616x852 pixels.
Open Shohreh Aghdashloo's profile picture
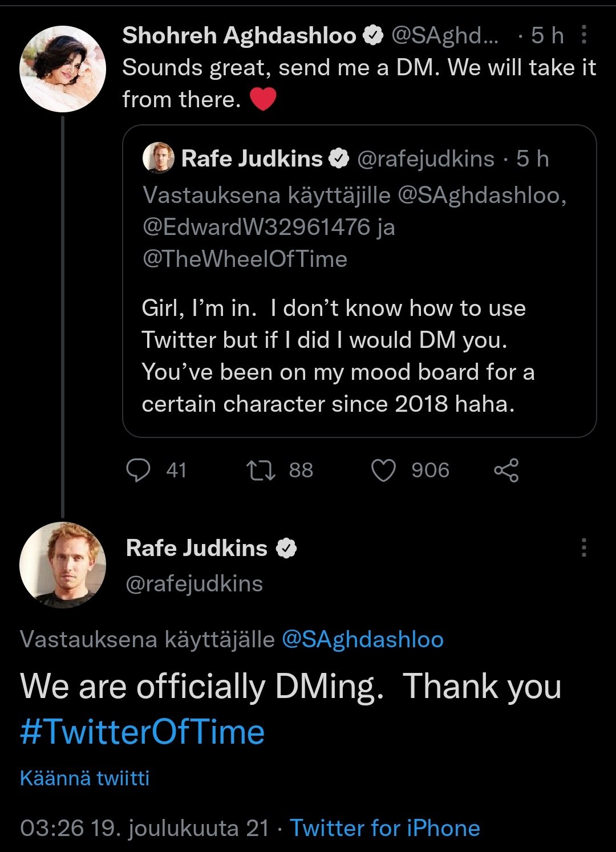pyautogui.click(x=63, y=68)
